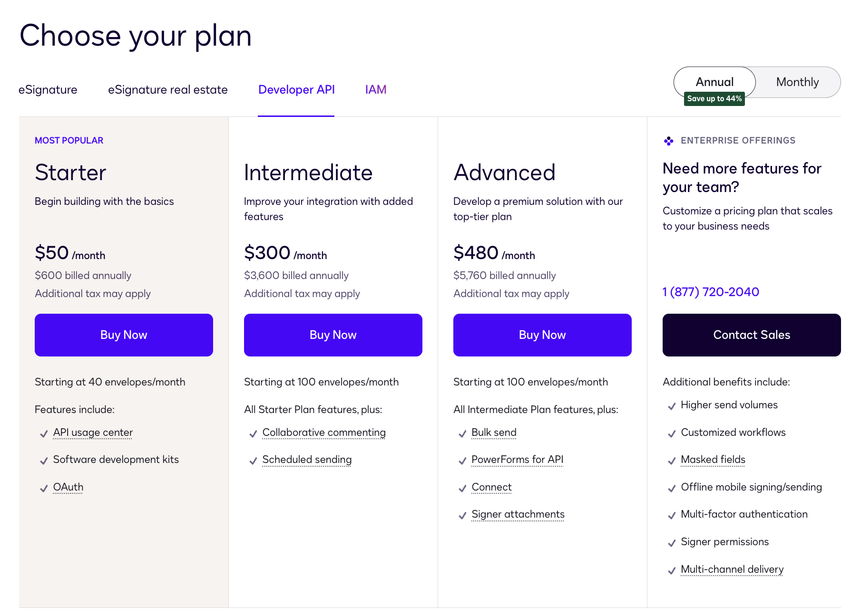Buy the Intermediate plan now
The image size is (861, 616).
click(333, 335)
